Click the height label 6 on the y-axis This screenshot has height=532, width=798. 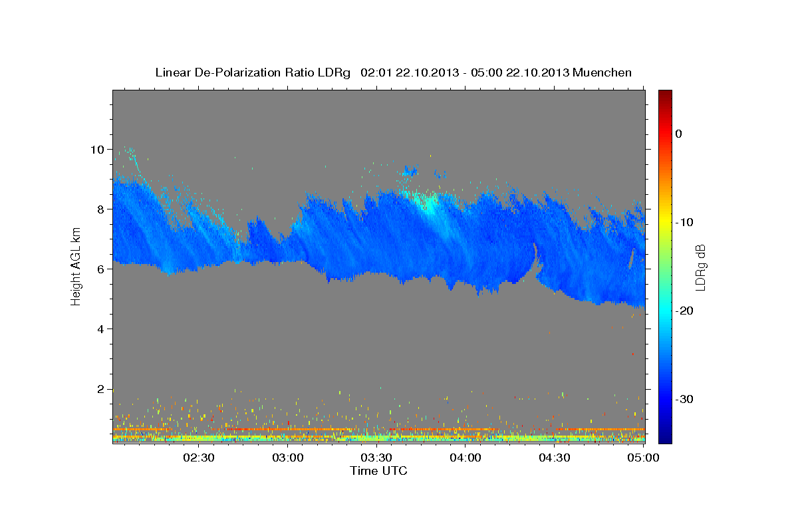(100, 269)
